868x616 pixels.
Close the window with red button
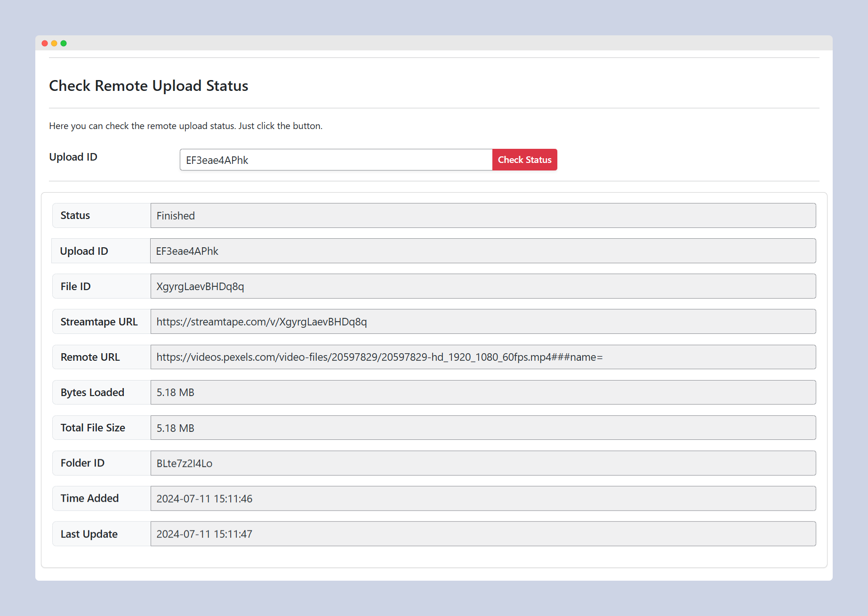(45, 43)
